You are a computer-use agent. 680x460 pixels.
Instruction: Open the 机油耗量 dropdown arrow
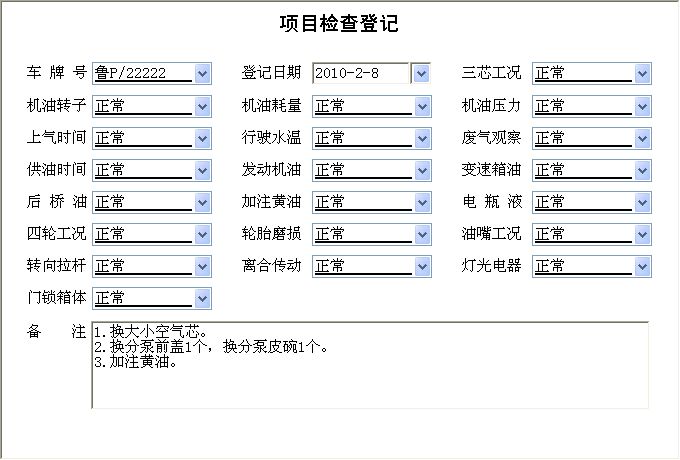click(422, 106)
